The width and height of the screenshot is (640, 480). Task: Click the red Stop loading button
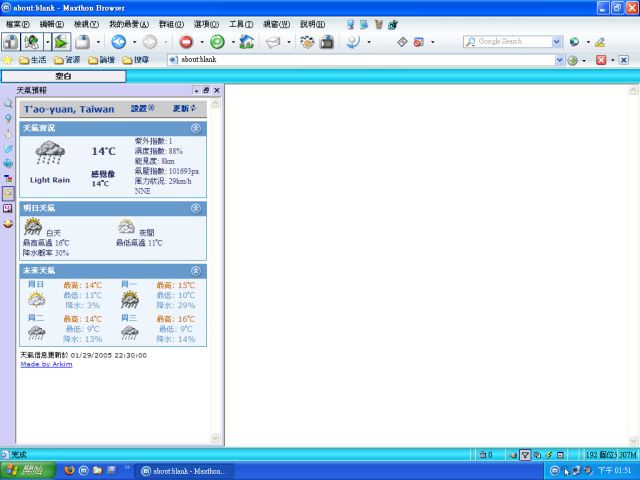coord(186,42)
